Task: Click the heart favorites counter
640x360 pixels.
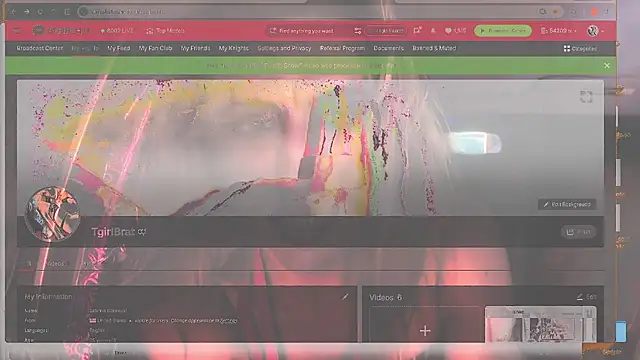Action: tap(456, 31)
